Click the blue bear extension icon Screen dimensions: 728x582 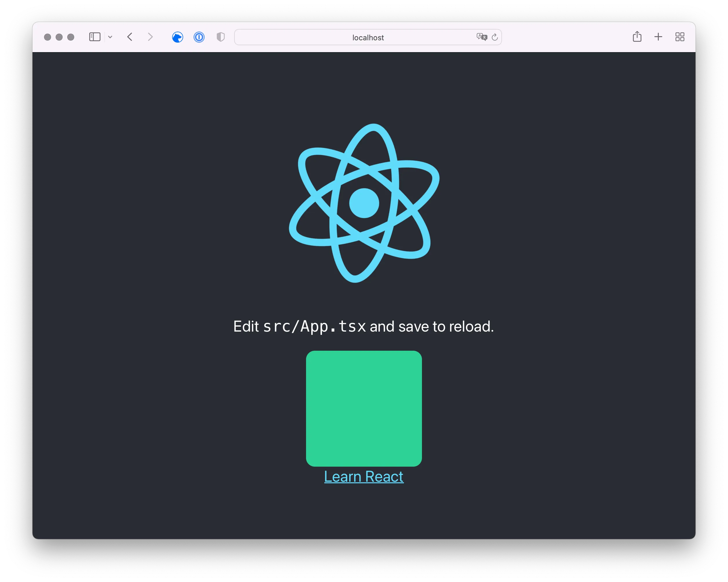click(x=178, y=37)
